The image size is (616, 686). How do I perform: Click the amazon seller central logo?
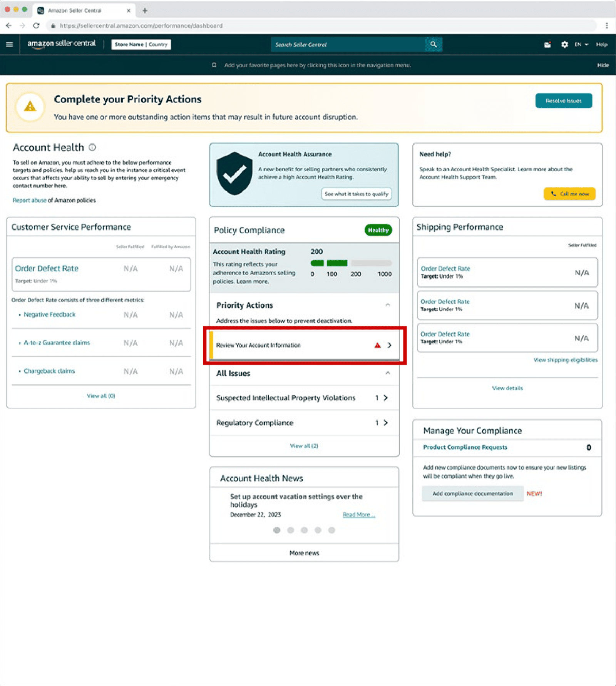pyautogui.click(x=62, y=44)
